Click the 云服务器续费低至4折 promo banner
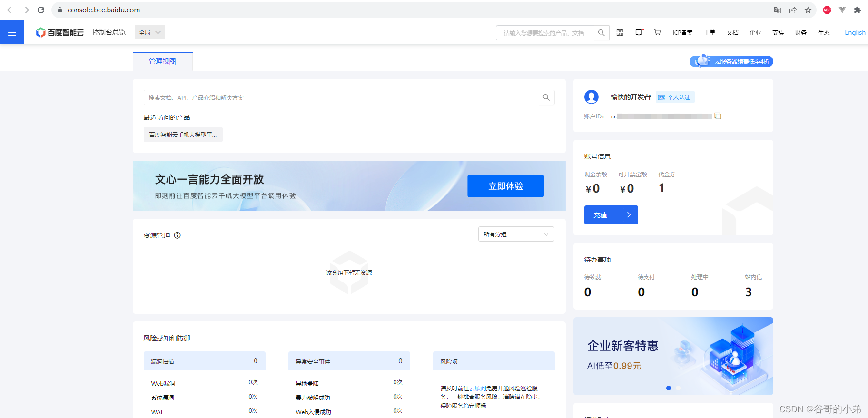The image size is (868, 418). pos(731,61)
